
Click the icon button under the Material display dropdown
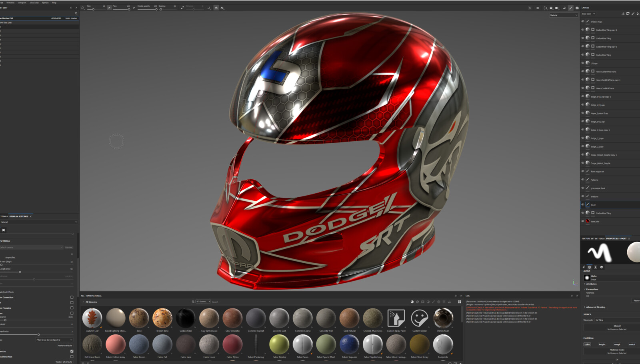pyautogui.click(x=4, y=230)
